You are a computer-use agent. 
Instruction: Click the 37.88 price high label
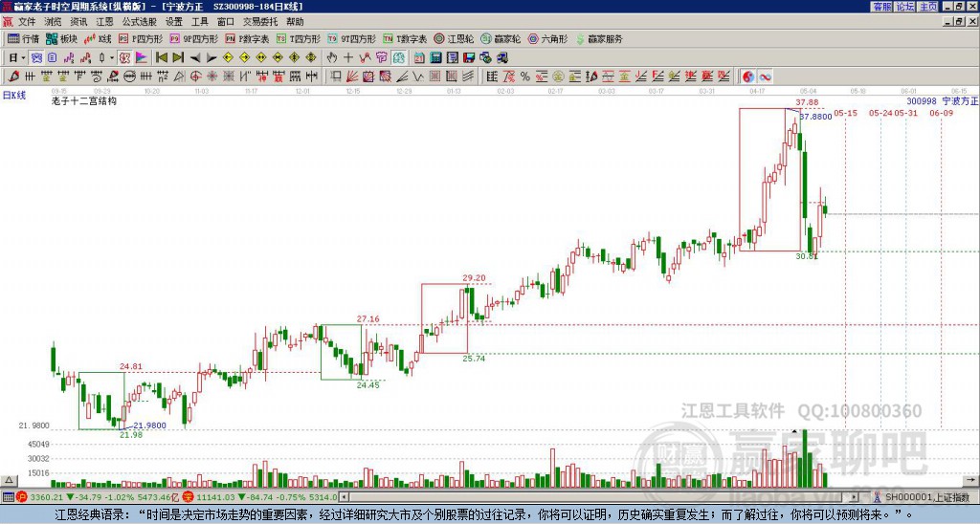pyautogui.click(x=806, y=102)
